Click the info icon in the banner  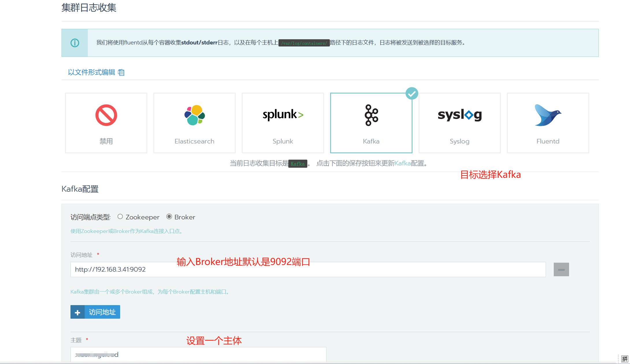click(x=75, y=43)
